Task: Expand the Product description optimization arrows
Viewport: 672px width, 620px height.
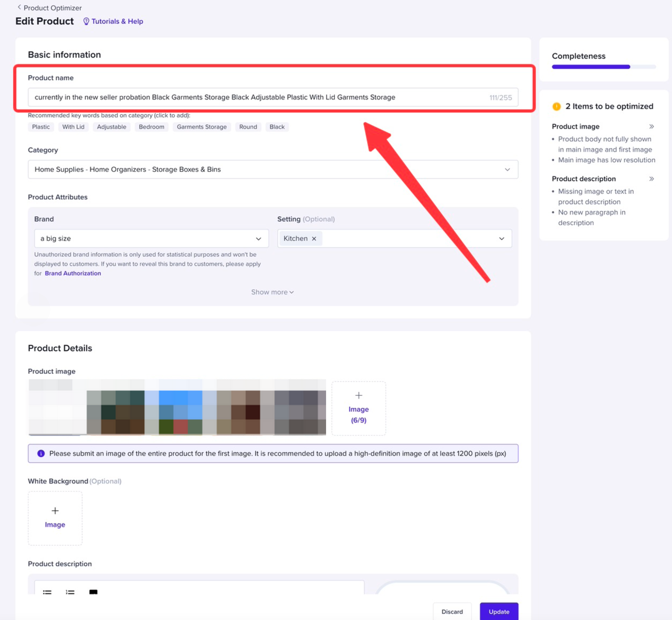Action: tap(652, 179)
